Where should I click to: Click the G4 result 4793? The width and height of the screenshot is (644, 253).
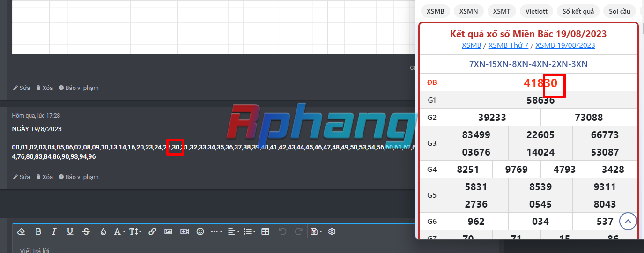(565, 170)
